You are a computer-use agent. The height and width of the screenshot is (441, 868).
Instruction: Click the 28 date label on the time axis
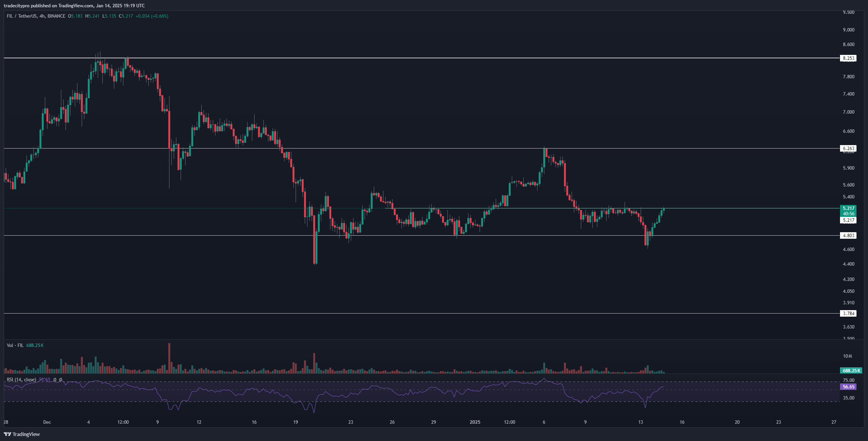pyautogui.click(x=6, y=422)
